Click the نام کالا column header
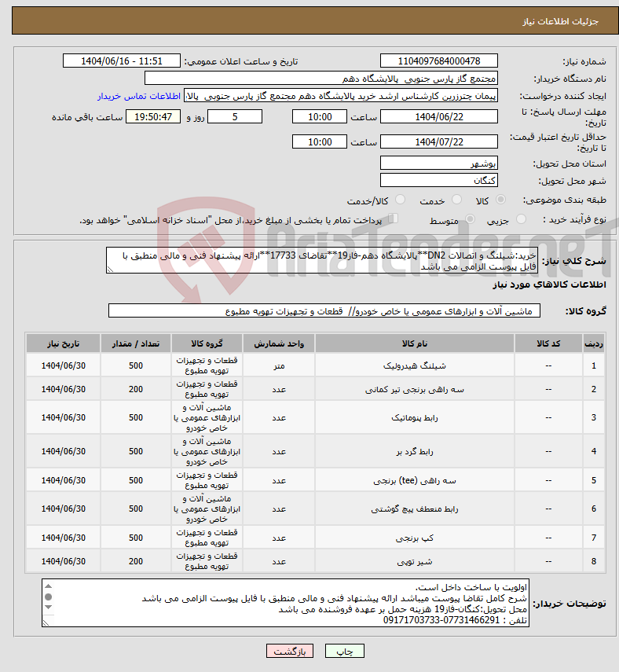Viewport: 619px width, 672px height. coord(415,343)
